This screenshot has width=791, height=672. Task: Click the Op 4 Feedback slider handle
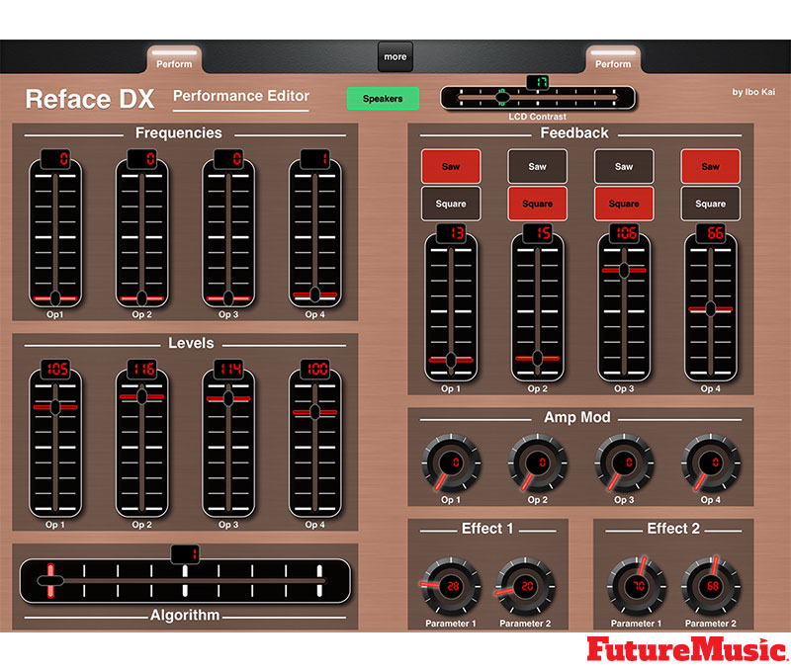pos(710,309)
